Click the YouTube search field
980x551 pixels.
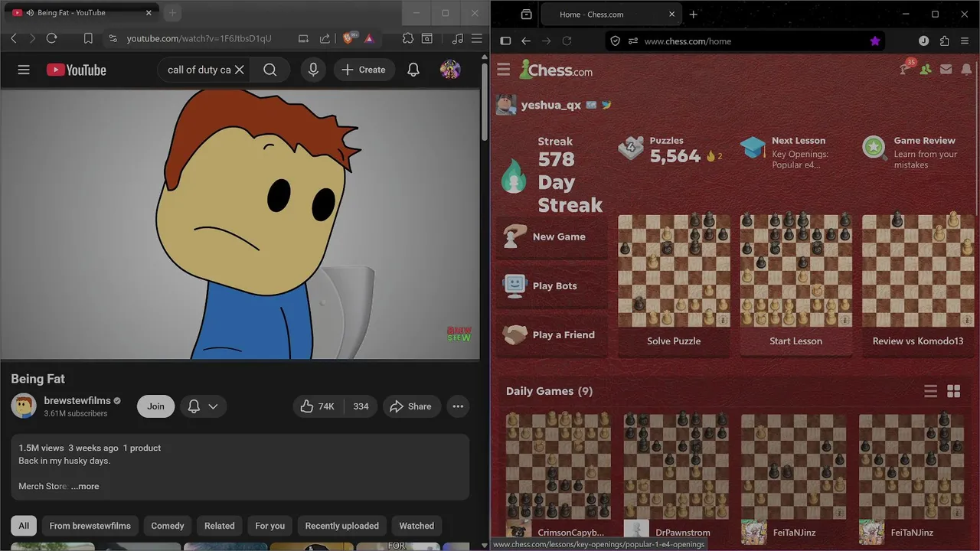coord(199,70)
